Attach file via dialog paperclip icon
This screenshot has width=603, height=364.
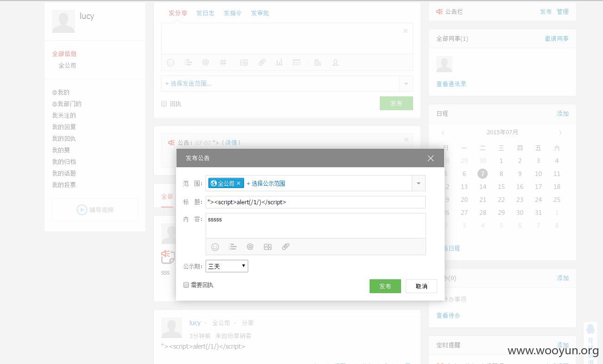[x=285, y=247]
